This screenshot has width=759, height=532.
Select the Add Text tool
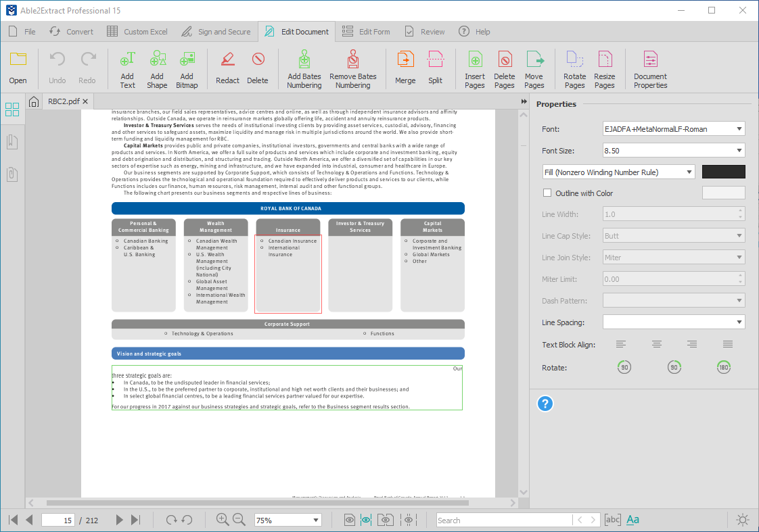click(x=126, y=68)
